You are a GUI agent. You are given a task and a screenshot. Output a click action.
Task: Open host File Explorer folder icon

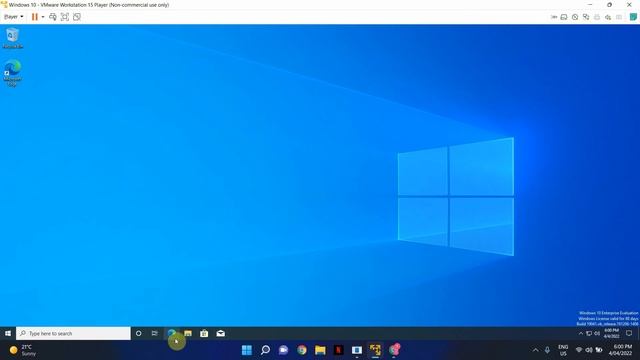(x=320, y=350)
